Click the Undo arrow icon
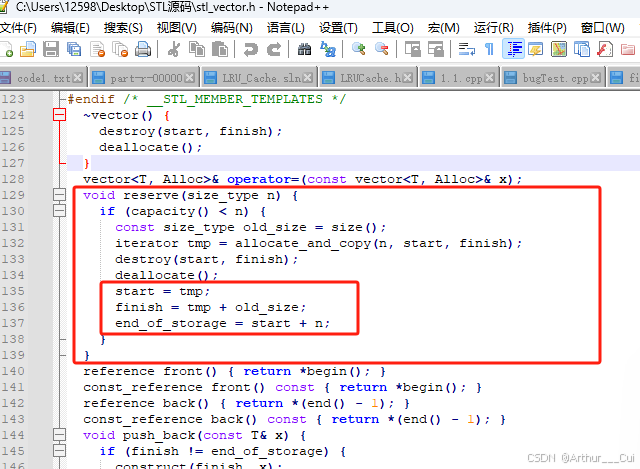 click(251, 49)
